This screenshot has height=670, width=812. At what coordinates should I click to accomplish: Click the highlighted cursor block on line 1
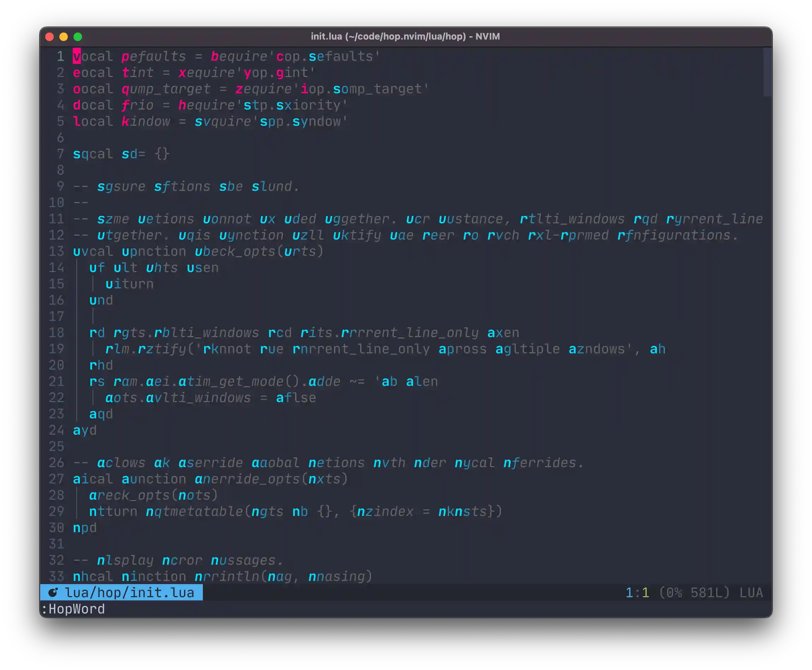[x=77, y=56]
